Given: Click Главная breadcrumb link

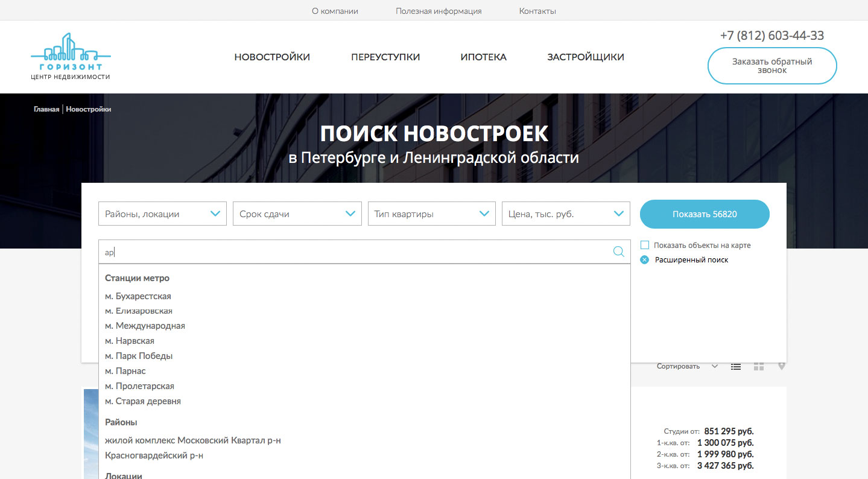Looking at the screenshot, I should (x=46, y=109).
